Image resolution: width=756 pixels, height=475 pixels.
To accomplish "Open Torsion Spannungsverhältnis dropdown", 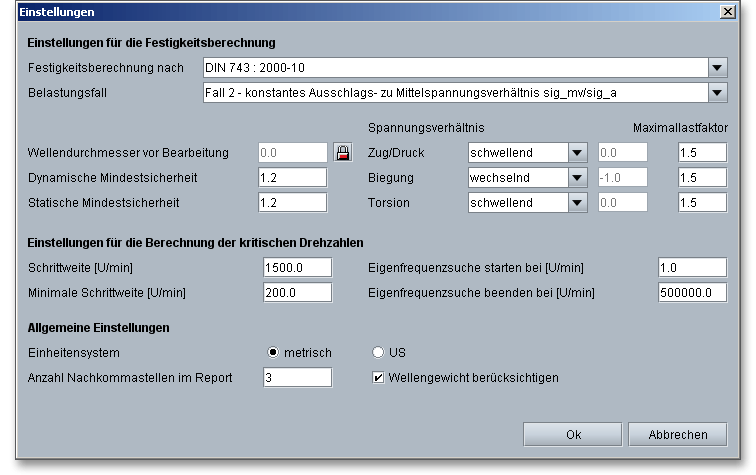I will tap(577, 202).
